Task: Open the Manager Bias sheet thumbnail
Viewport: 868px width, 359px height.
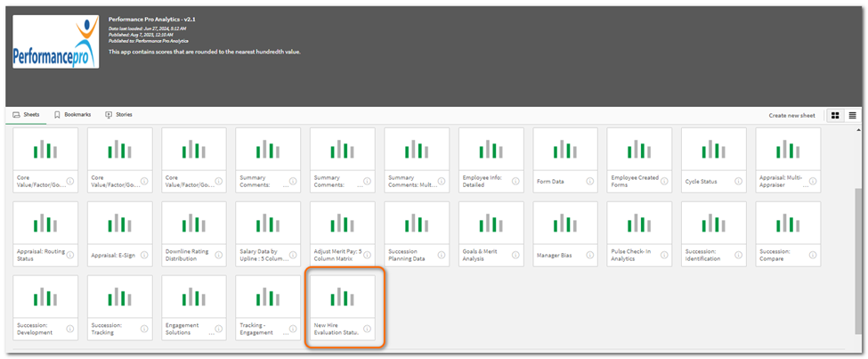Action: (x=565, y=224)
